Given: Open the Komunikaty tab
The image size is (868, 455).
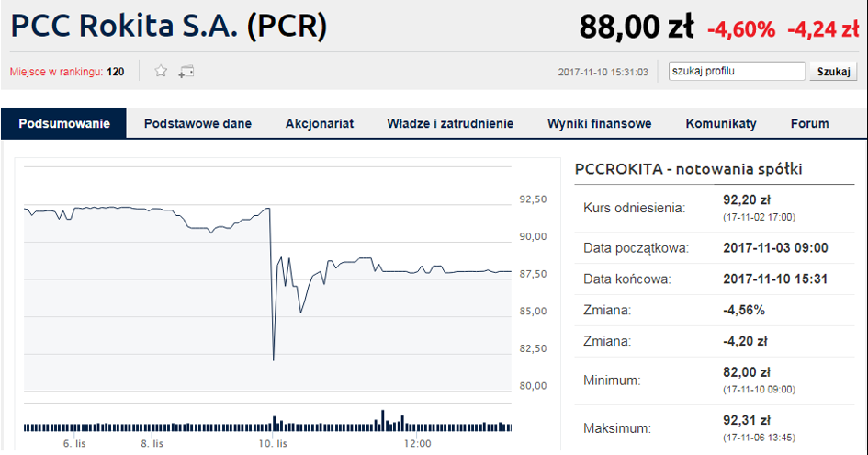Looking at the screenshot, I should 721,123.
